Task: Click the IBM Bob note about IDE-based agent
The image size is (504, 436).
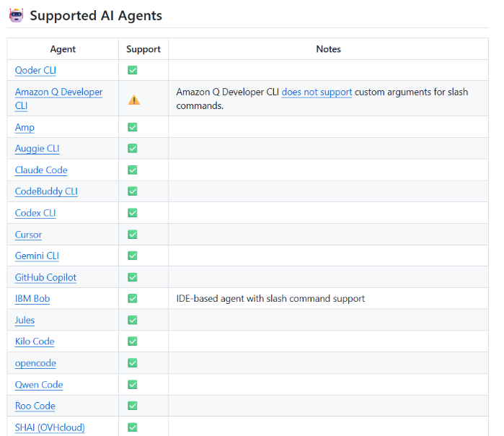Action: [270, 299]
